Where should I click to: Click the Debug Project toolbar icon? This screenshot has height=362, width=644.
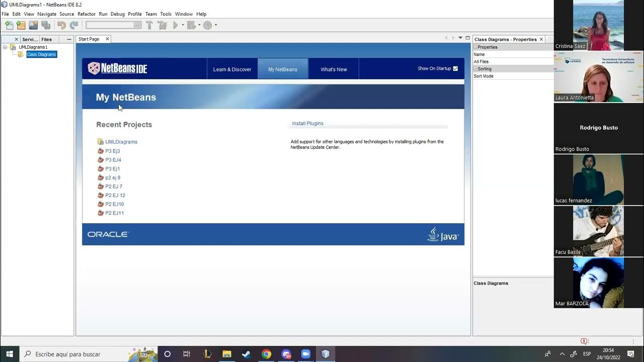(x=191, y=25)
